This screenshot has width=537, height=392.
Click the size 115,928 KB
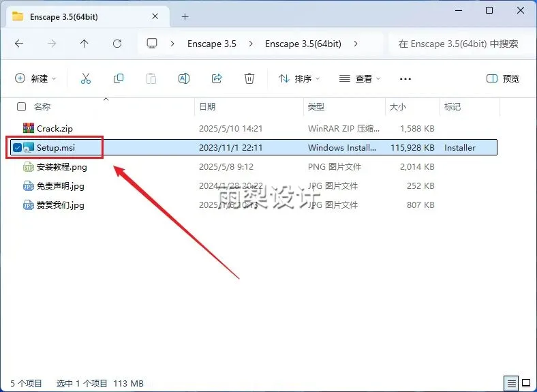tap(413, 148)
